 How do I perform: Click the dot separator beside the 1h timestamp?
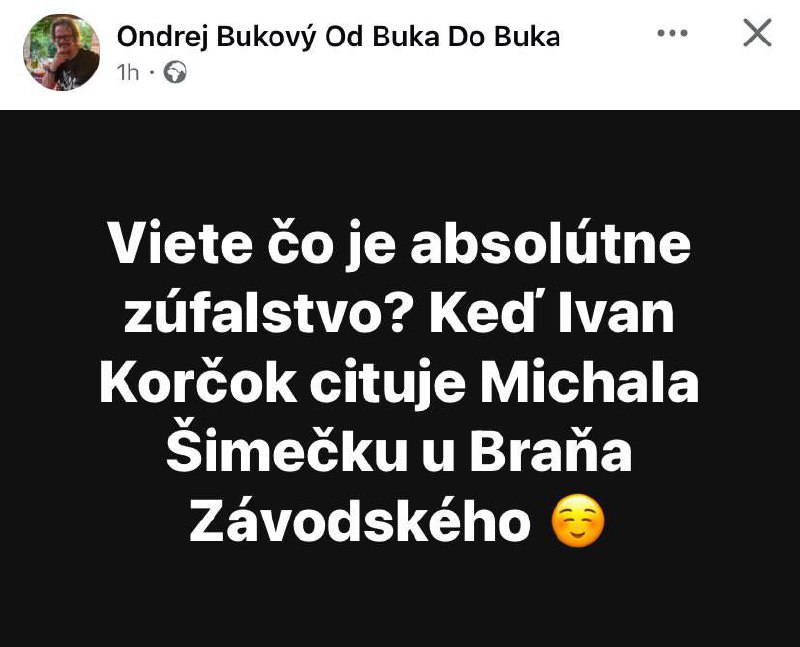pyautogui.click(x=151, y=72)
